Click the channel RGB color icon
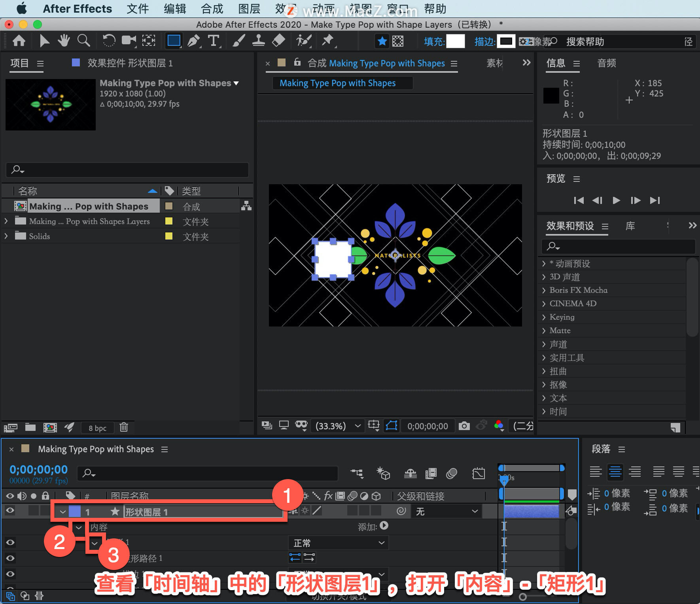 pos(499,426)
